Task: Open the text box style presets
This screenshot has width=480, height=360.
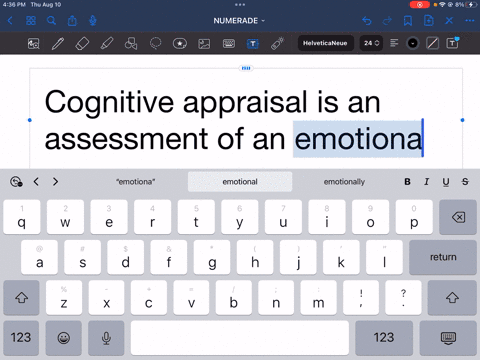Action: click(453, 43)
